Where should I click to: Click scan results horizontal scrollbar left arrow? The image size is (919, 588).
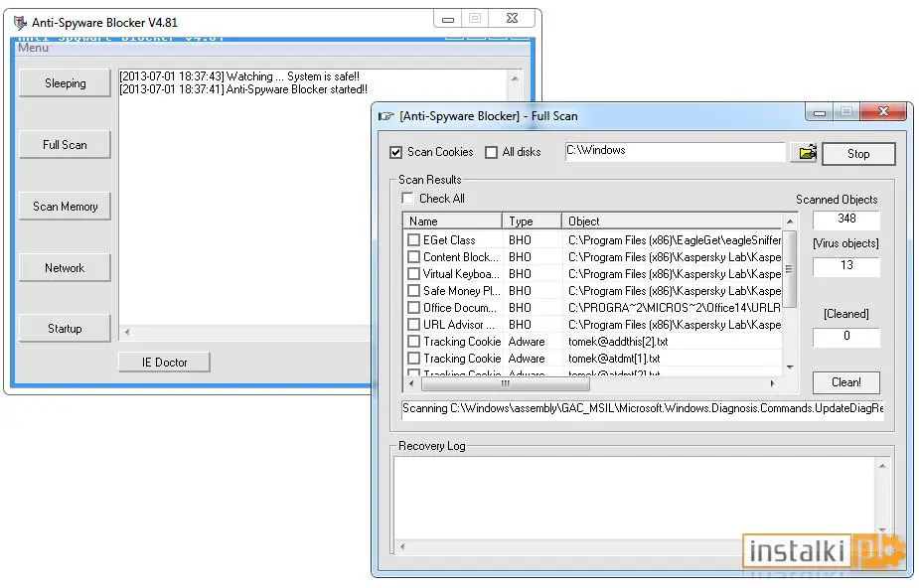(411, 383)
